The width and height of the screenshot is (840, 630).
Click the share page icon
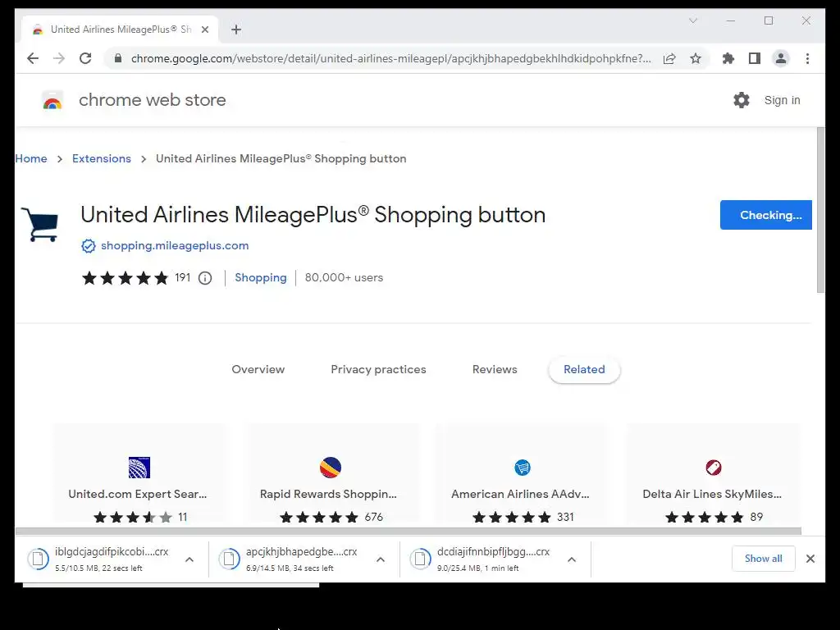click(669, 58)
